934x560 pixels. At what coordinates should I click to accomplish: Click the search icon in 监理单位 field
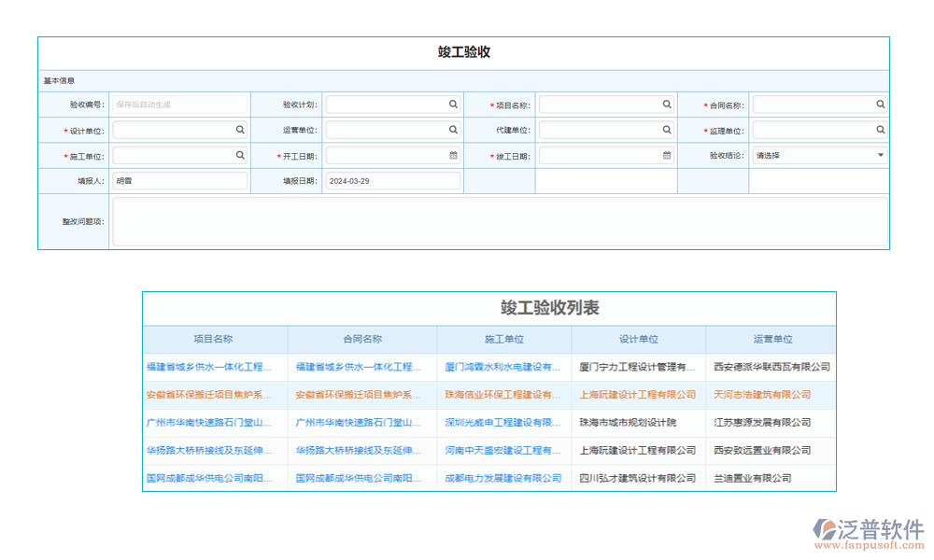pyautogui.click(x=880, y=130)
